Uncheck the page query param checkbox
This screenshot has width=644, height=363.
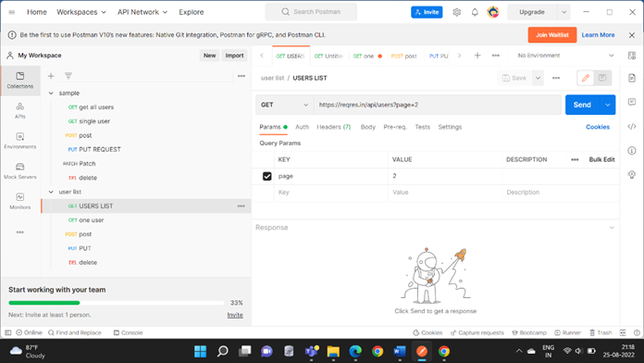tap(267, 176)
